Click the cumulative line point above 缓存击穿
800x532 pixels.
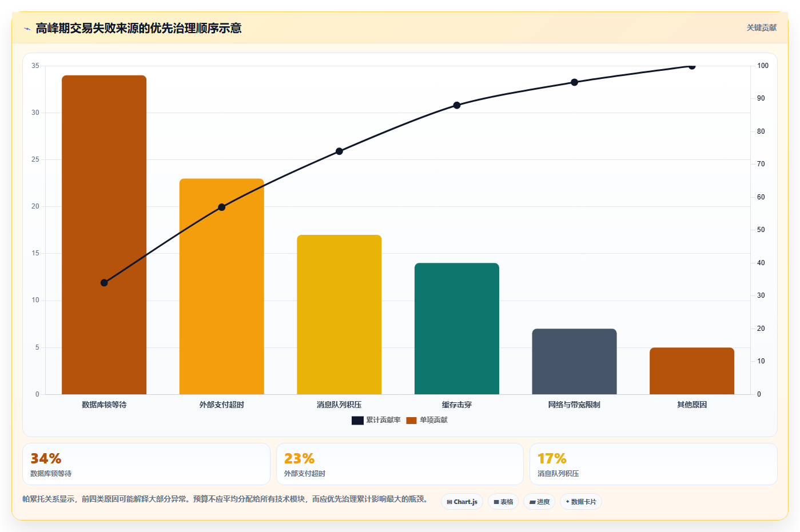click(457, 105)
